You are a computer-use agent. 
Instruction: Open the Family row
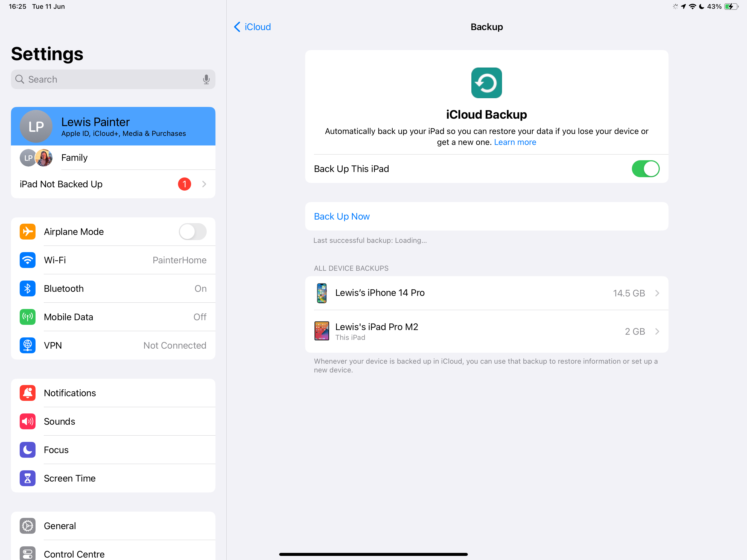113,158
